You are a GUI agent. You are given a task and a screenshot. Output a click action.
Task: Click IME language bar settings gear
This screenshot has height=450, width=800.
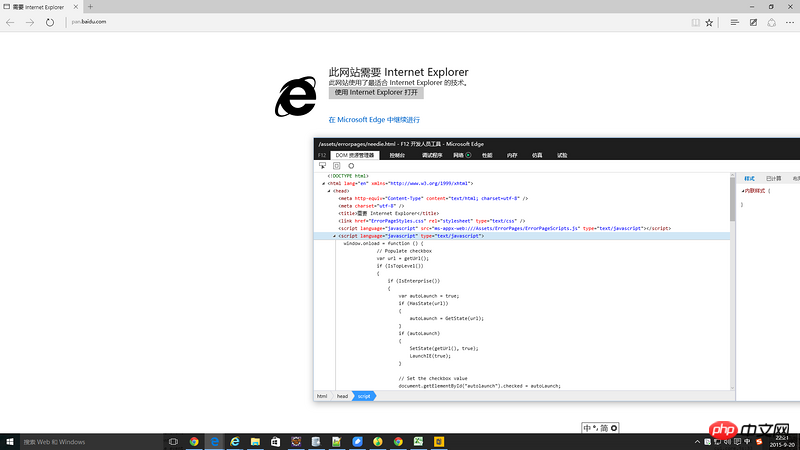click(x=614, y=428)
